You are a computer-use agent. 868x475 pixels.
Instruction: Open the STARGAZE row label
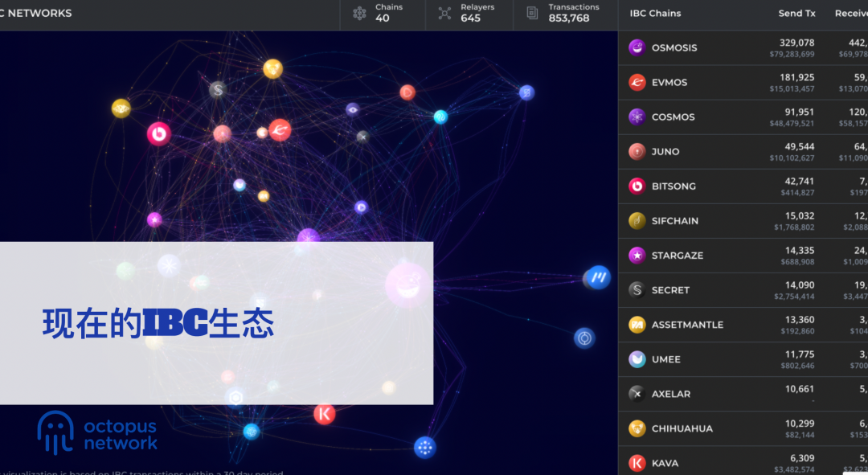(678, 256)
